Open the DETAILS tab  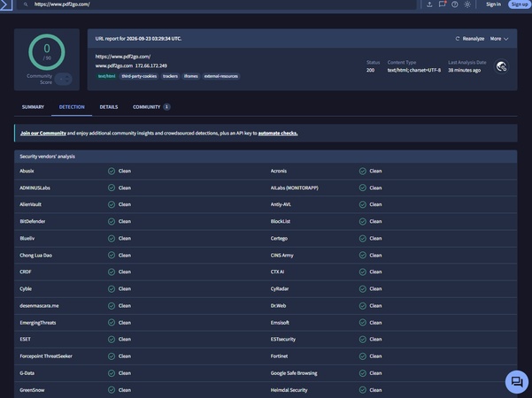109,107
